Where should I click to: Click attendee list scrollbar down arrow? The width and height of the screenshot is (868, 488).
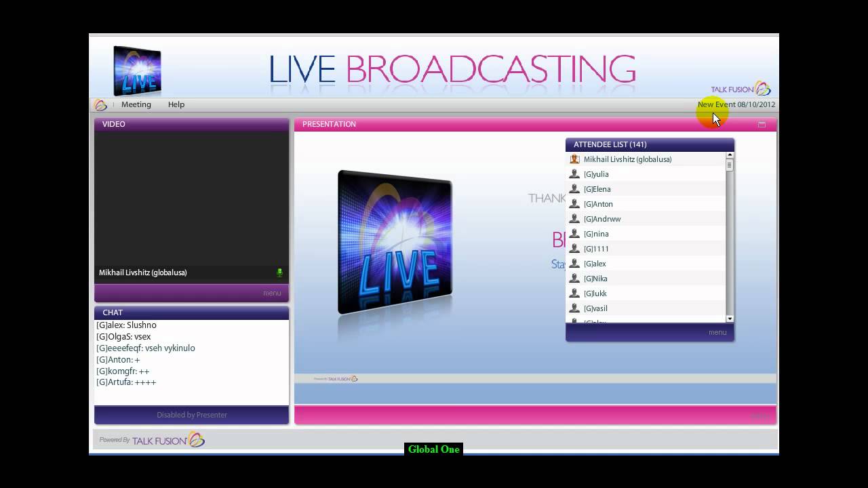[x=730, y=319]
